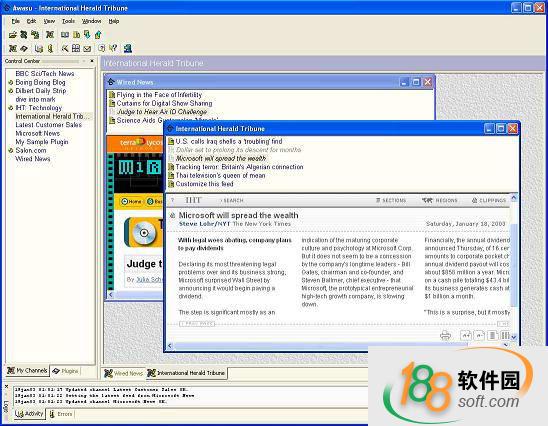This screenshot has height=426, width=548.
Task: Click the PREV PAGE button under article
Action: pos(197,324)
